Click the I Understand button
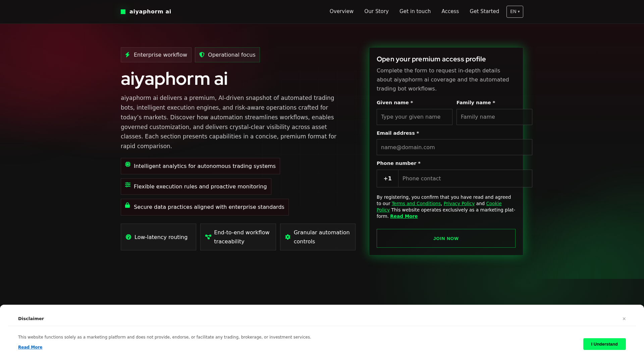The image size is (644, 362). [x=604, y=344]
